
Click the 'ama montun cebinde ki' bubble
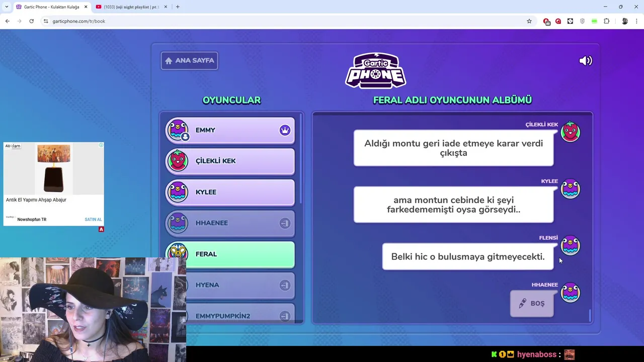(x=453, y=205)
